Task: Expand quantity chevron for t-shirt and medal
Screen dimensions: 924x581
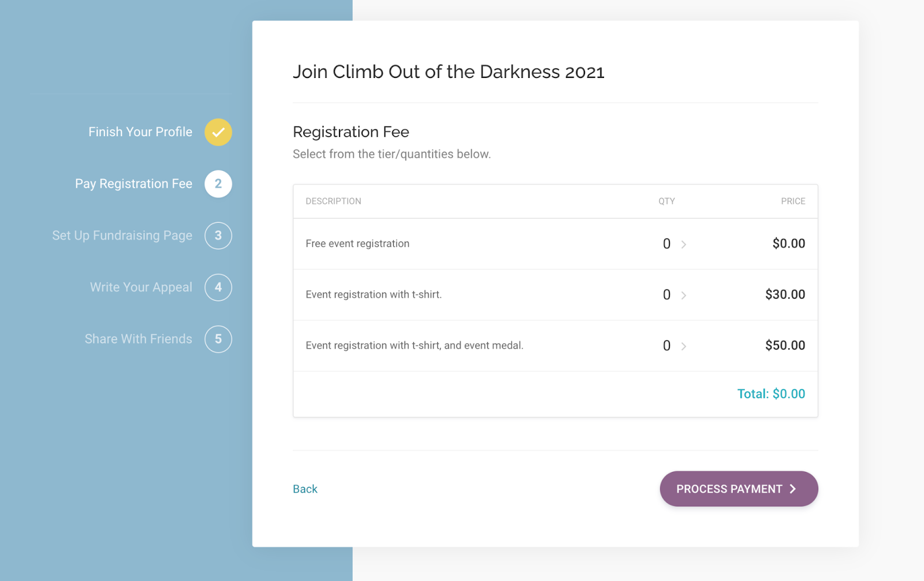Action: 684,346
